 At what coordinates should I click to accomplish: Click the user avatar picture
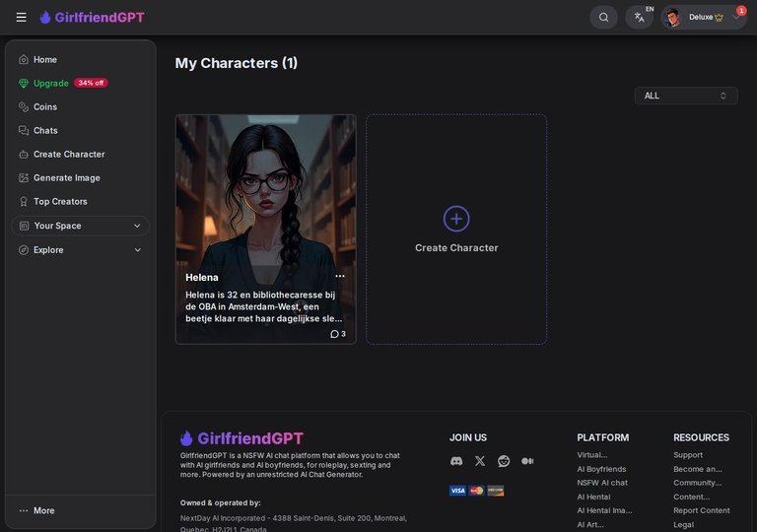pyautogui.click(x=672, y=18)
